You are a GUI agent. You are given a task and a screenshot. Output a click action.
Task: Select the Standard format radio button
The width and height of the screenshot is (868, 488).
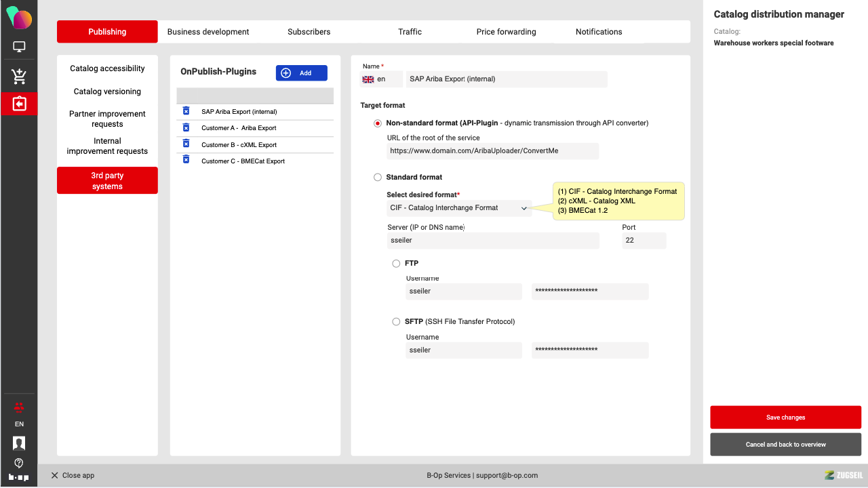tap(378, 178)
